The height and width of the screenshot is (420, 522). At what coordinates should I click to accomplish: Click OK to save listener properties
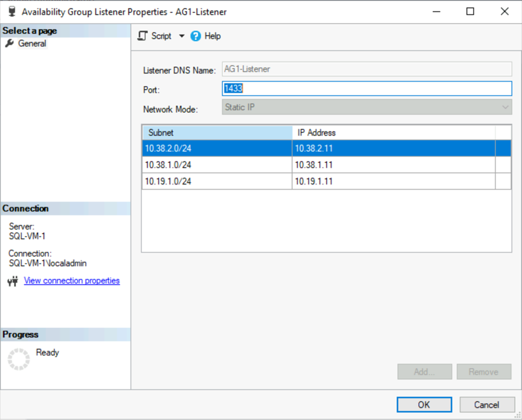(x=424, y=404)
